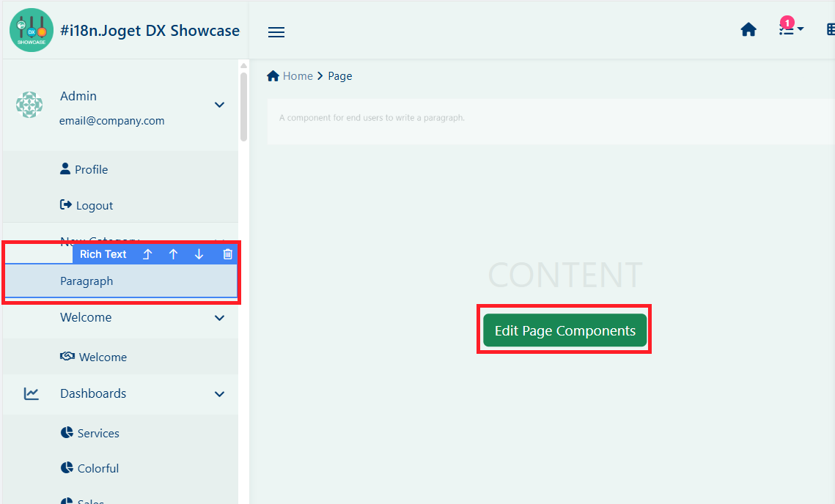Viewport: 835px width, 504px height.
Task: Click the table icon at top right edge
Action: [x=831, y=30]
